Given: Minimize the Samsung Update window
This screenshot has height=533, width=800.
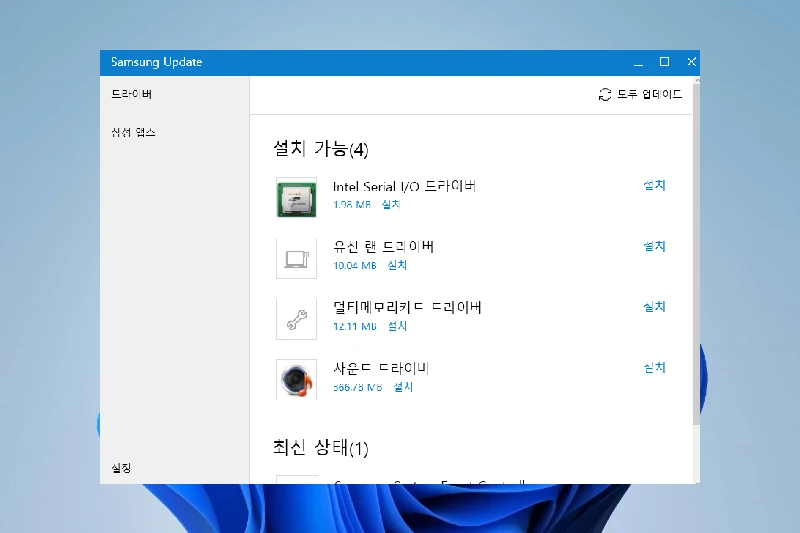Looking at the screenshot, I should coord(638,63).
